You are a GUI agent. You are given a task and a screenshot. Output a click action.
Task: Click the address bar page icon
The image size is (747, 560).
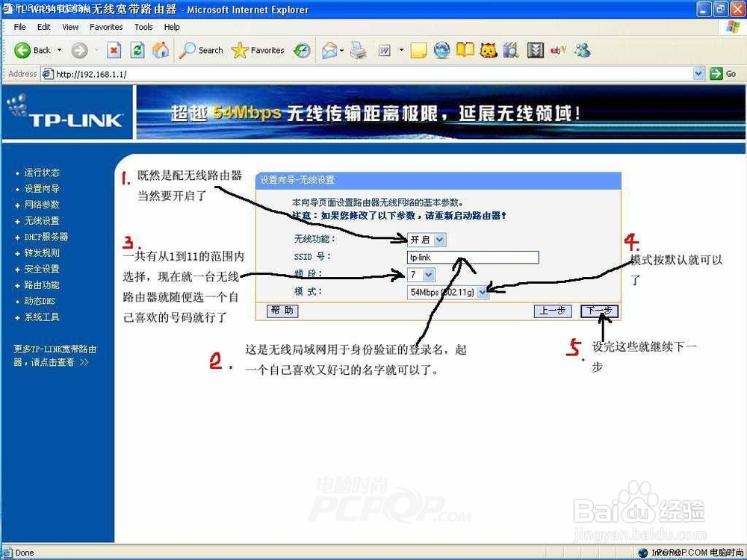(x=47, y=74)
